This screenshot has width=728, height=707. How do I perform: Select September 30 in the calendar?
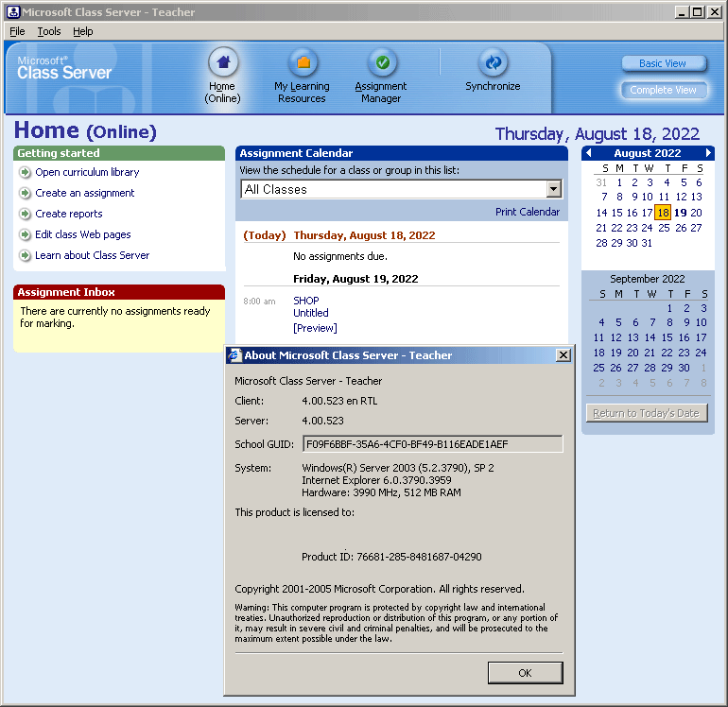point(684,368)
